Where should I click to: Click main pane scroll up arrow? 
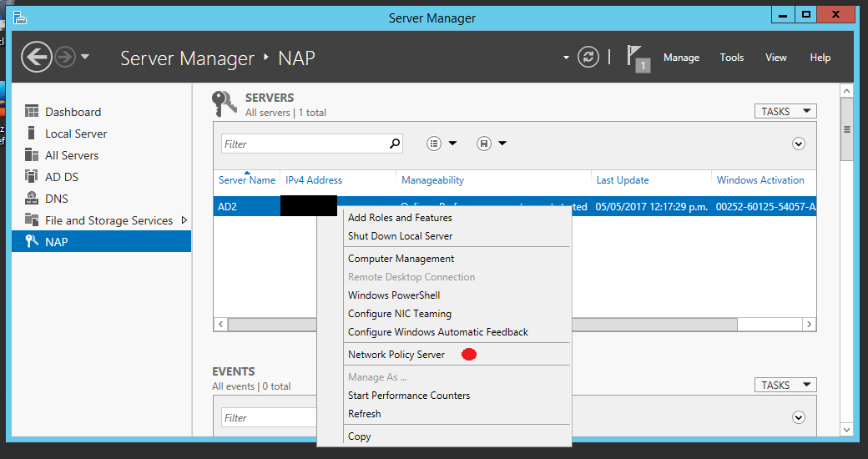click(846, 91)
